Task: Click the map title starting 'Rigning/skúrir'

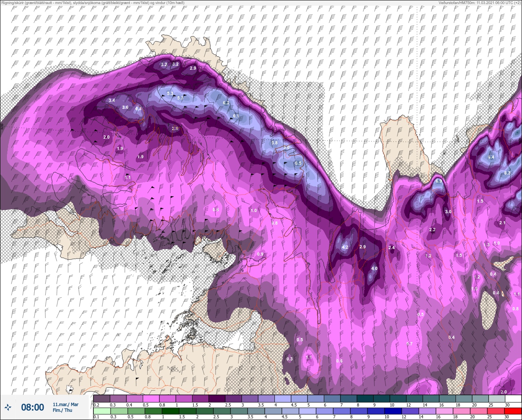Action: (93, 3)
